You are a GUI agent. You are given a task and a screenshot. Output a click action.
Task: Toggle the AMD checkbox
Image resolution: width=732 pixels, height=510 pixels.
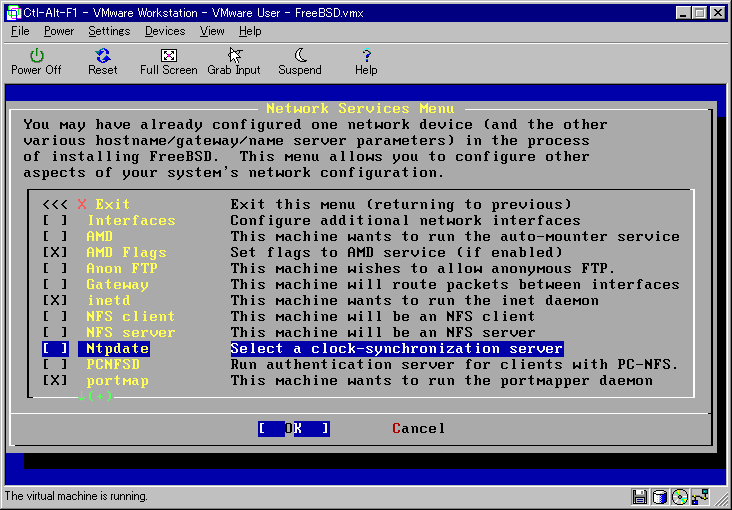[55, 237]
